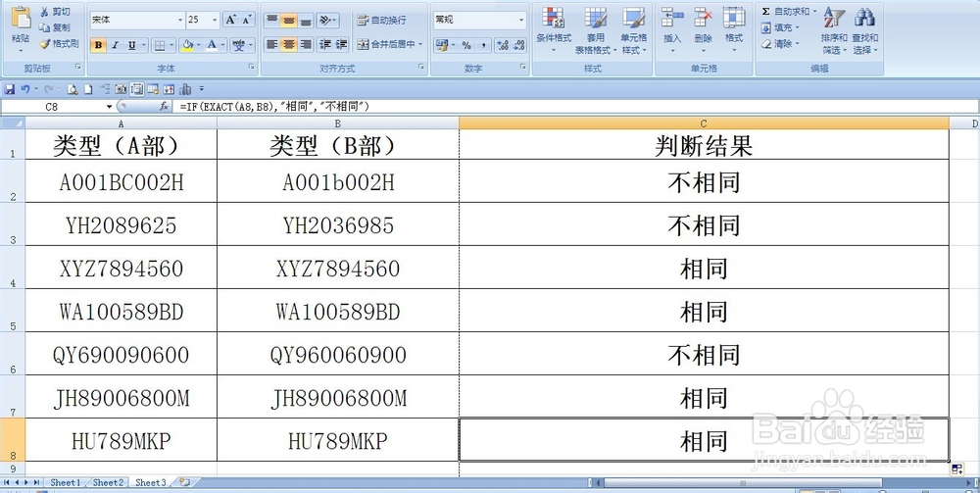The height and width of the screenshot is (493, 980).
Task: Click the Cut (剪切) scissors button
Action: [x=54, y=12]
